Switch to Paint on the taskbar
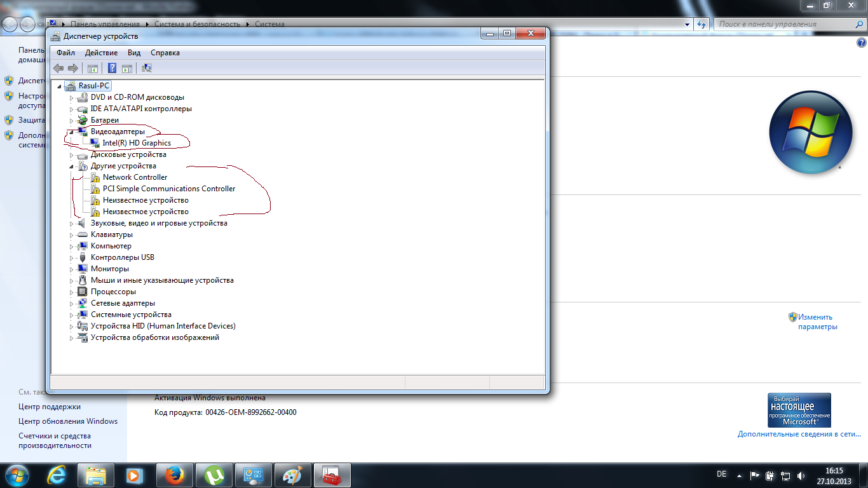 click(x=293, y=475)
